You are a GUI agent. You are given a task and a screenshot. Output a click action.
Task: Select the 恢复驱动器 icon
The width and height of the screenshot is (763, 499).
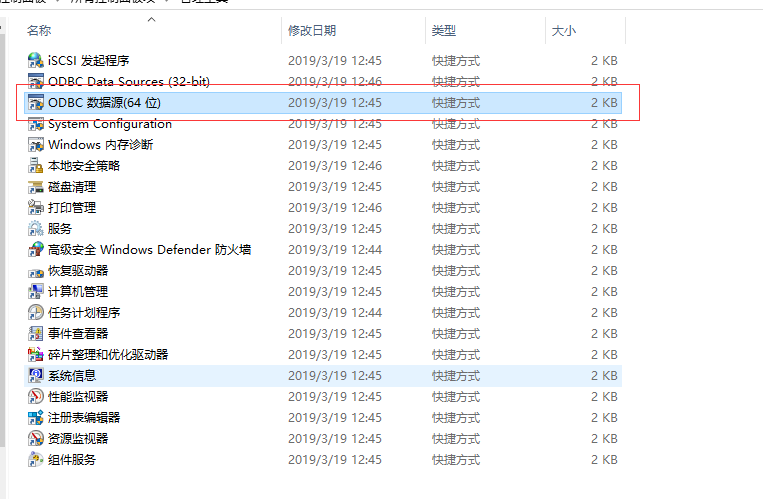36,271
